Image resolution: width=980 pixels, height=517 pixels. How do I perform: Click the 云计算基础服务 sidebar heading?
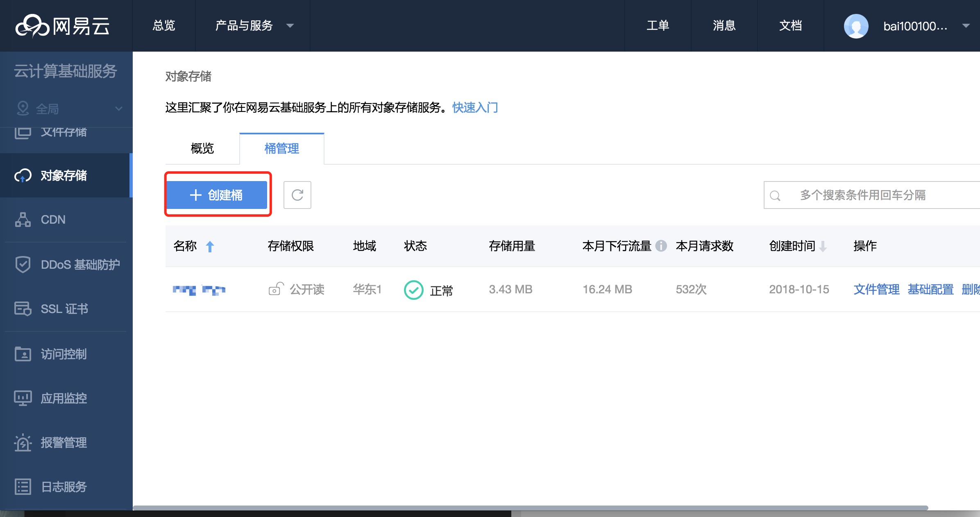click(66, 71)
